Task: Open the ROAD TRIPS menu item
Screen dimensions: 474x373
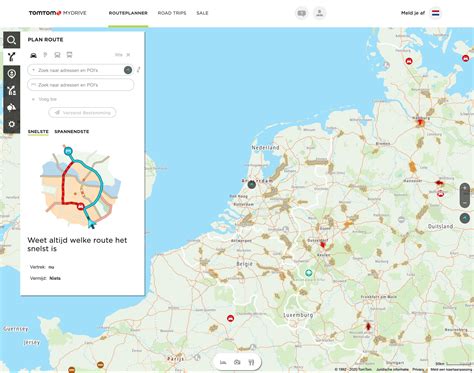Action: tap(172, 13)
